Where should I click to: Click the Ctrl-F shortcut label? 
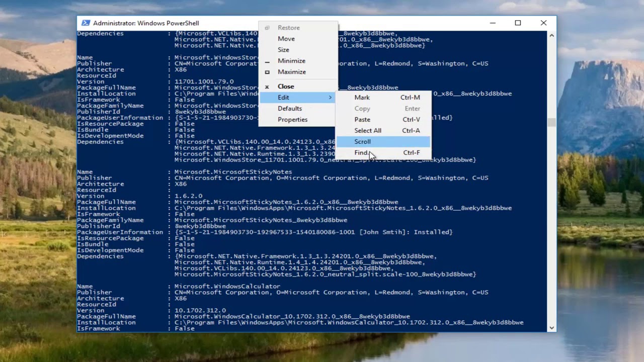pos(412,153)
